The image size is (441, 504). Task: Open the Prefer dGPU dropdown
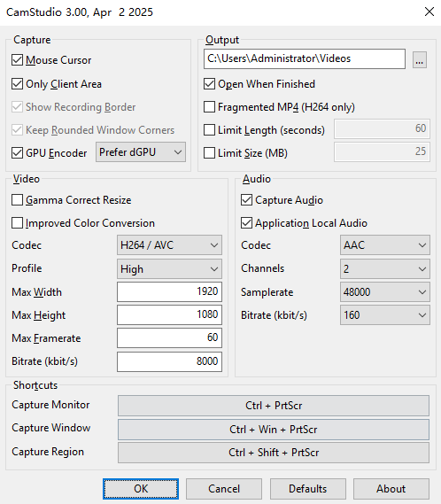[141, 152]
